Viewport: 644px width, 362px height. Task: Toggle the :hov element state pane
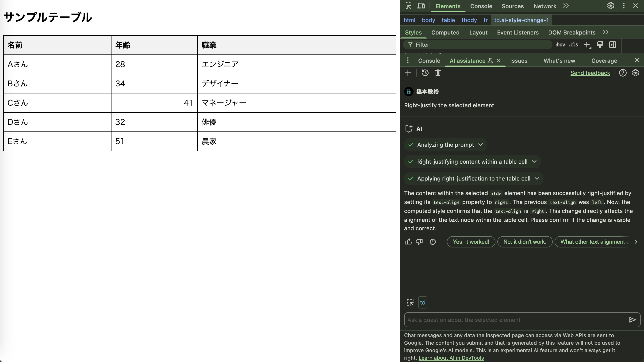point(560,45)
